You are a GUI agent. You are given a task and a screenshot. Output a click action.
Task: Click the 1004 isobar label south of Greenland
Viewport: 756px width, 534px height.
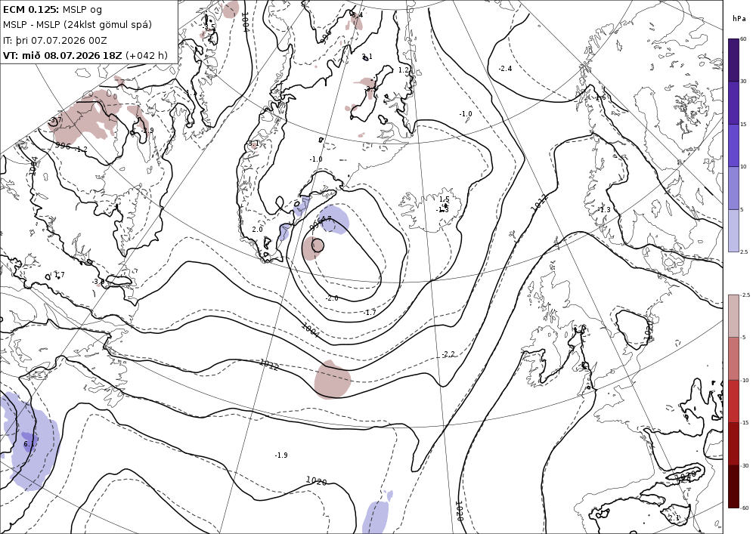(310, 330)
